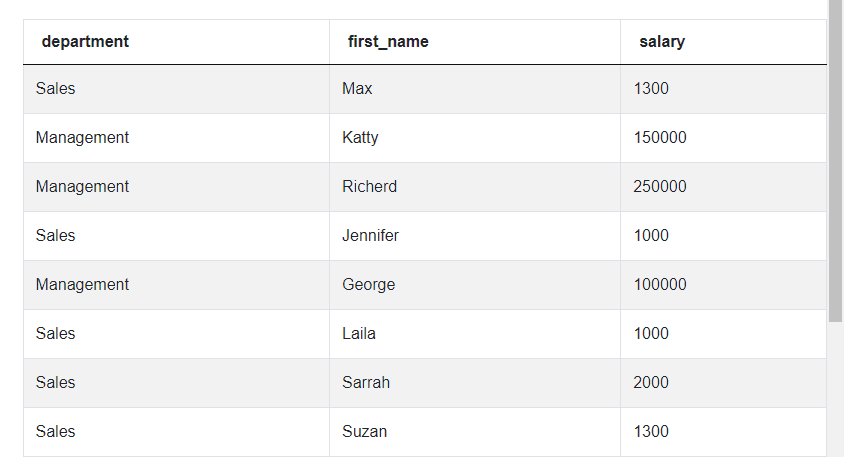Select the Jennifer name cell
This screenshot has height=457, width=862.
tap(370, 236)
